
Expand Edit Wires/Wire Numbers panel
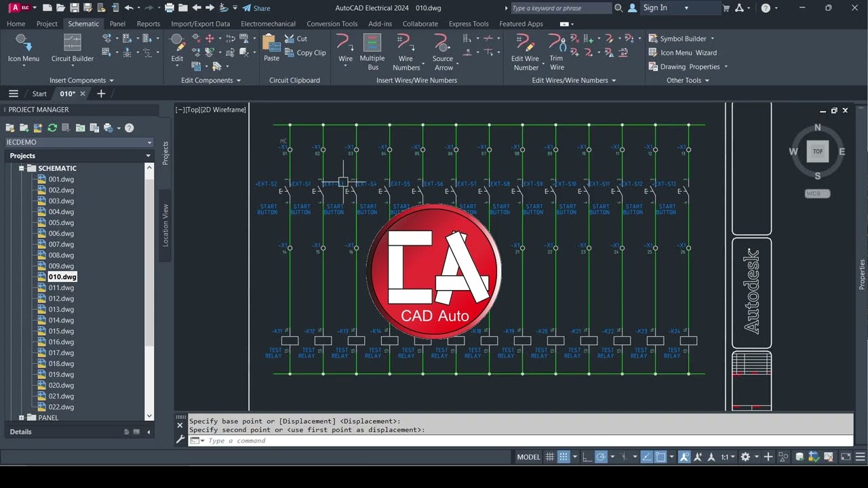coord(574,80)
